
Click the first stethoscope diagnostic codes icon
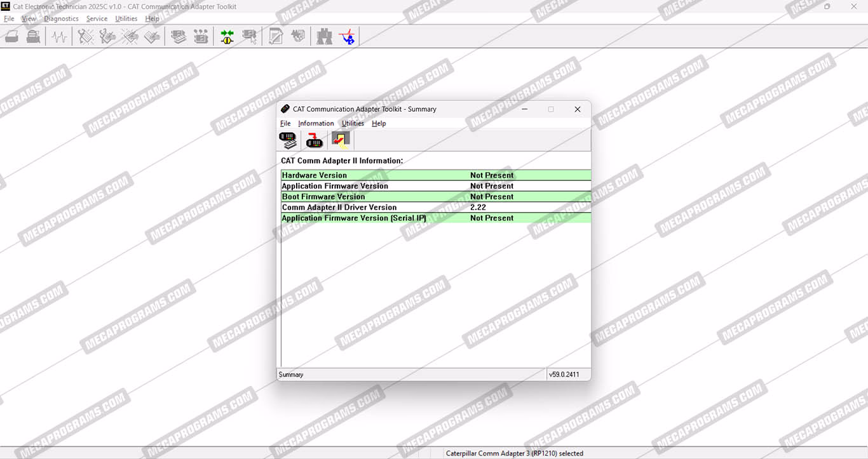point(85,37)
